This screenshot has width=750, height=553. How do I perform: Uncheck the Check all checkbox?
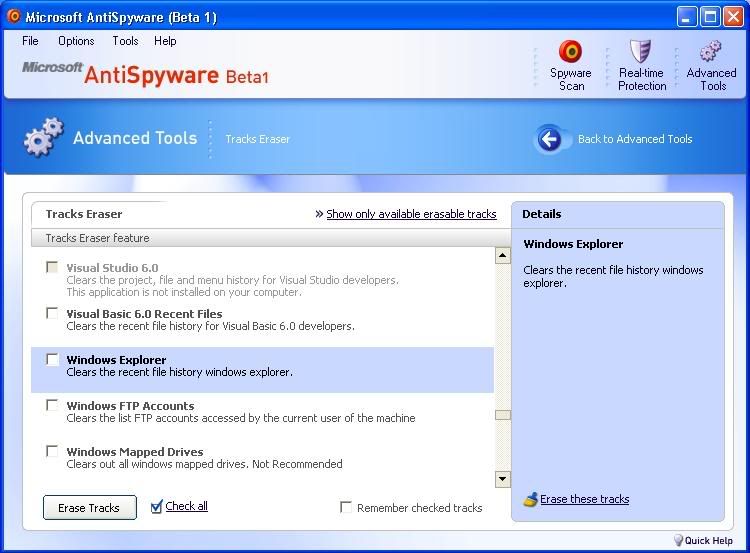156,507
